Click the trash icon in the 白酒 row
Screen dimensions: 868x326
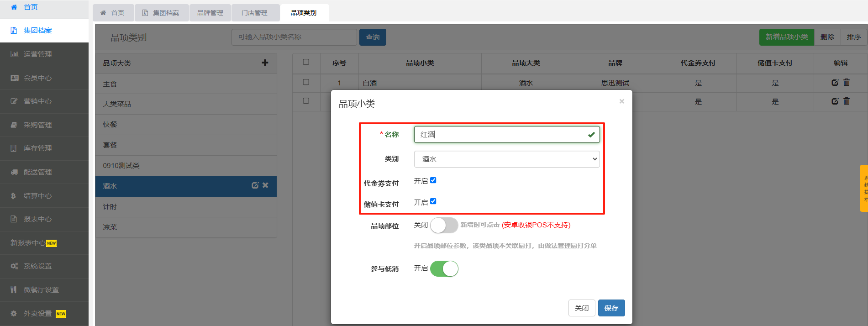(x=847, y=83)
